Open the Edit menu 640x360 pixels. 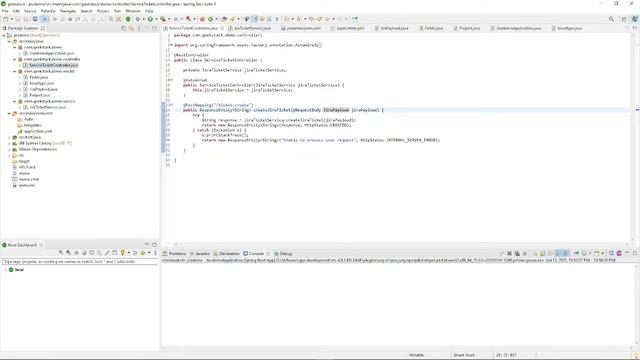coord(16,11)
